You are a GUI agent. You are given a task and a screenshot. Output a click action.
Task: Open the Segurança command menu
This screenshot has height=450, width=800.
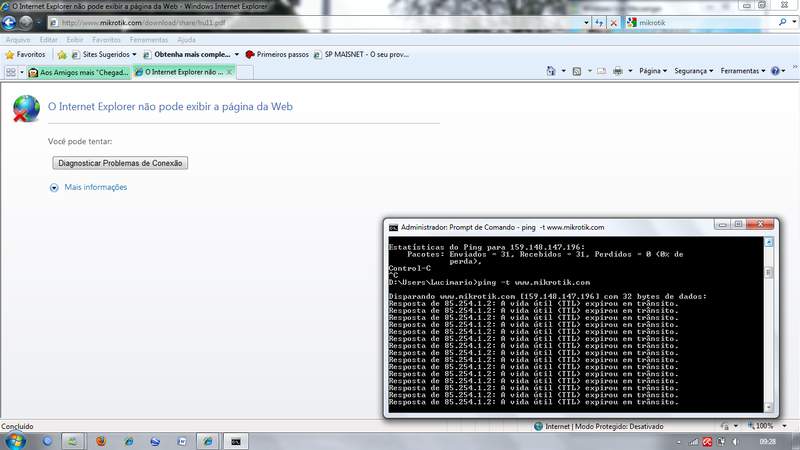pos(694,71)
